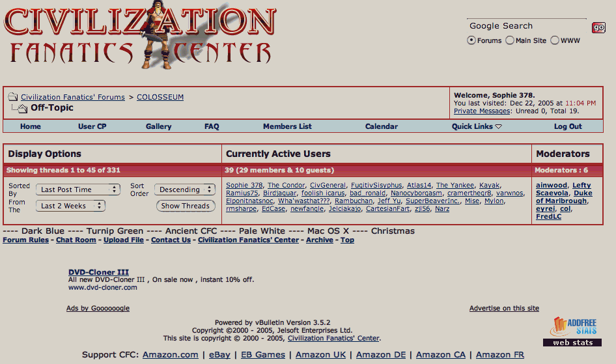Open user profile CartesianFart
The image size is (616, 364).
(387, 209)
